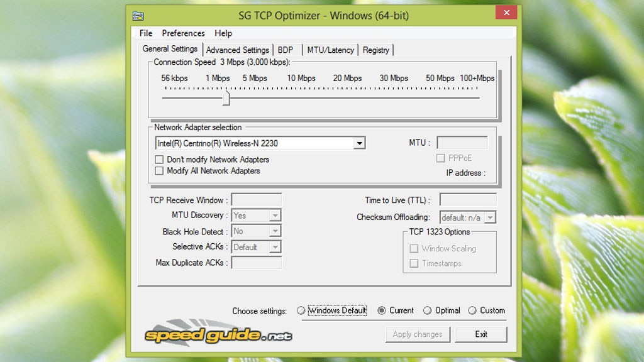Open the File menu
644x362 pixels.
click(x=146, y=33)
